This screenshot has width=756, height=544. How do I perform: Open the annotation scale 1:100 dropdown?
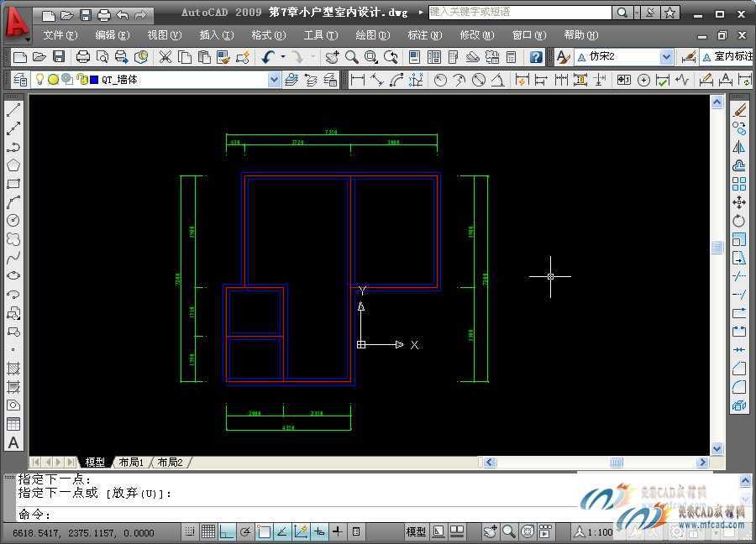click(593, 532)
